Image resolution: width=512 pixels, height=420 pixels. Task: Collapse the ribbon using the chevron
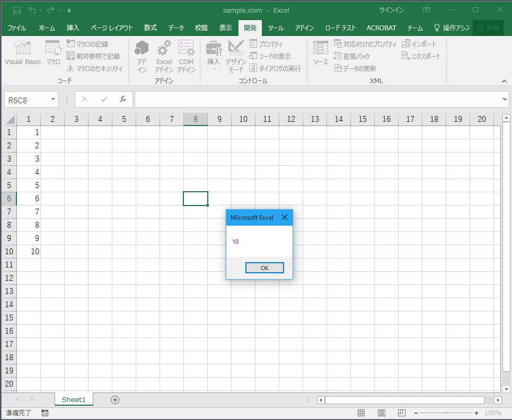pos(504,81)
